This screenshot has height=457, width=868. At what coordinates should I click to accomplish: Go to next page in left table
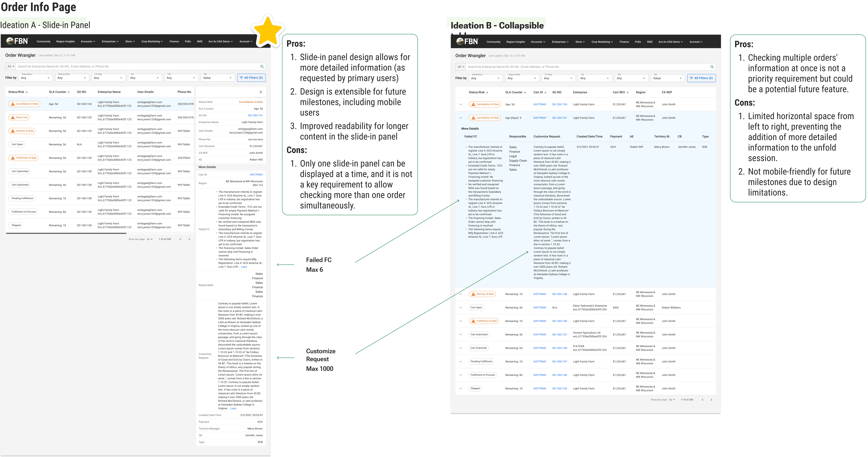(189, 239)
